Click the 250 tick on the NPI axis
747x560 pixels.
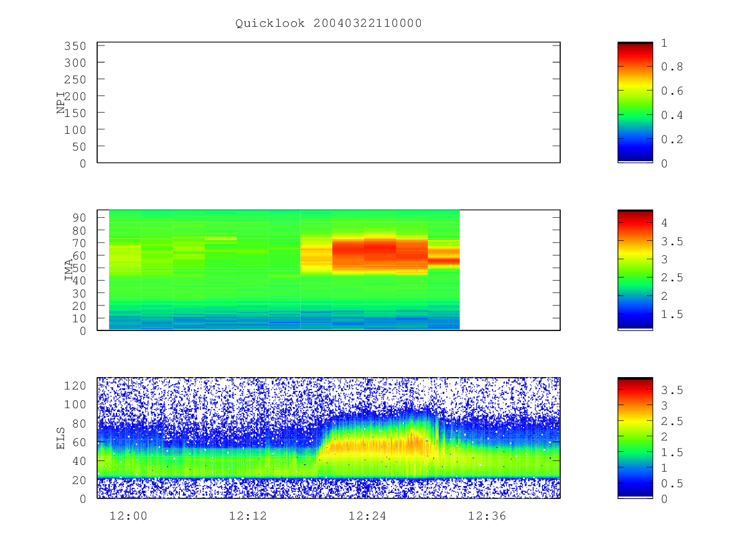[x=75, y=80]
